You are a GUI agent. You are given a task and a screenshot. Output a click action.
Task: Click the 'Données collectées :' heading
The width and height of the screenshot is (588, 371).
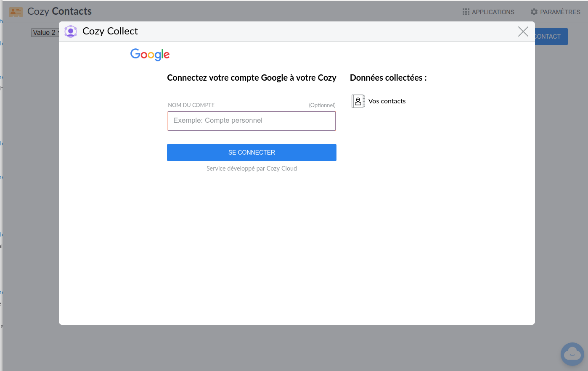coord(388,78)
